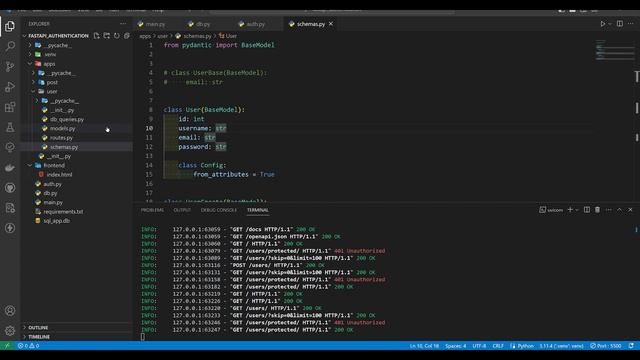
Task: Open sql_app.db in the explorer
Action: point(56,221)
